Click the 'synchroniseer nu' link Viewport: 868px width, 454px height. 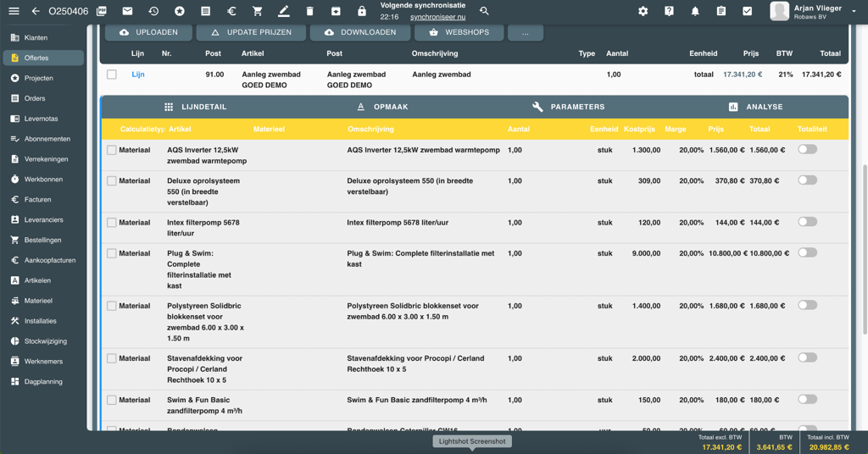point(438,17)
